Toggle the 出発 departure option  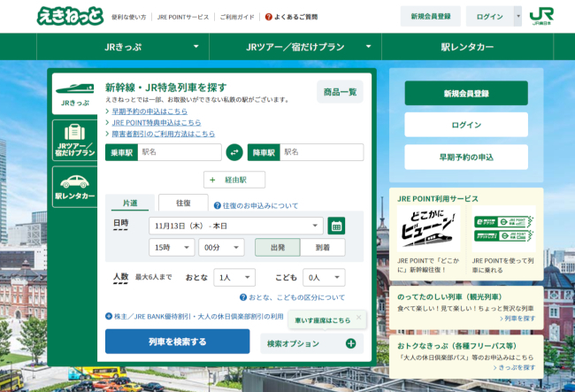pyautogui.click(x=277, y=248)
